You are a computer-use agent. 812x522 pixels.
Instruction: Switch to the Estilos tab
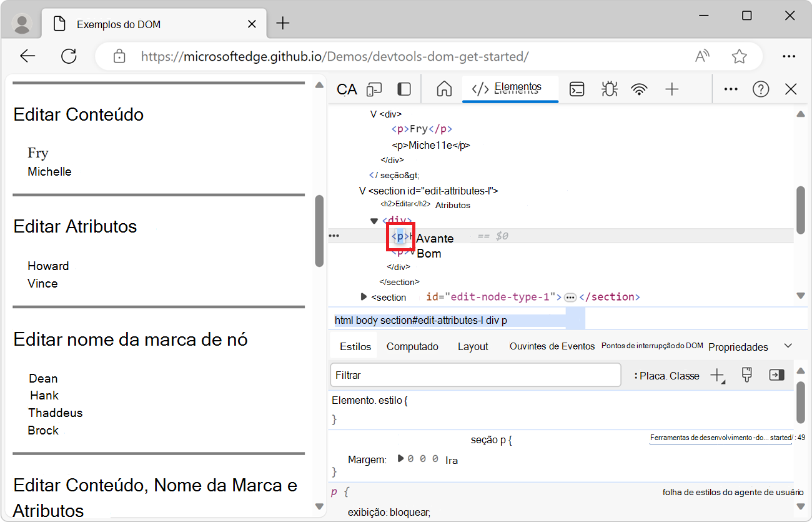pos(355,346)
